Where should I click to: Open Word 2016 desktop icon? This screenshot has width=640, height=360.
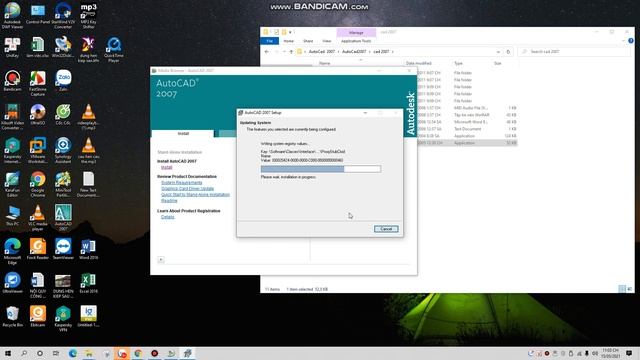point(89,249)
